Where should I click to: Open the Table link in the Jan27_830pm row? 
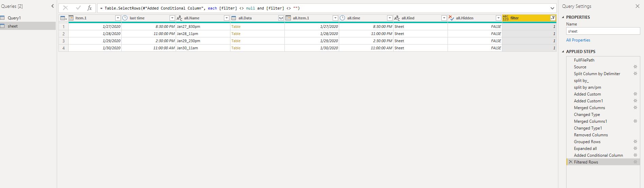[x=236, y=27]
